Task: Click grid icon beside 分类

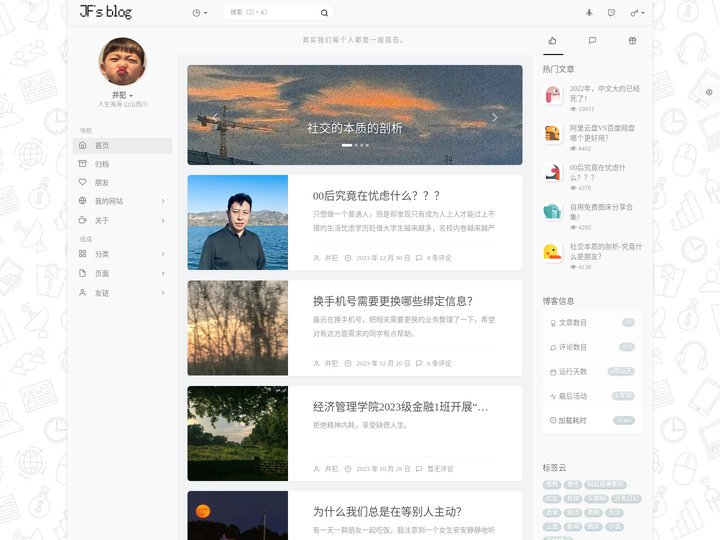Action: pyautogui.click(x=83, y=253)
